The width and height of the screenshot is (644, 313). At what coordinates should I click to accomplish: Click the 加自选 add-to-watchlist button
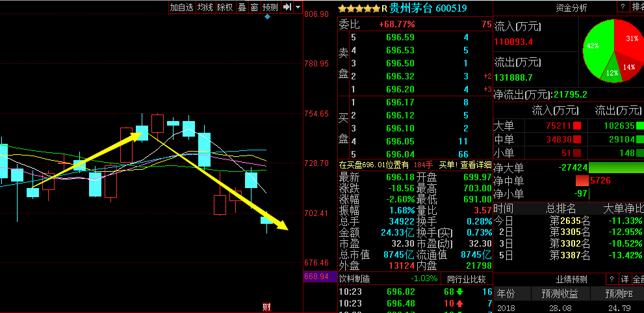(181, 7)
